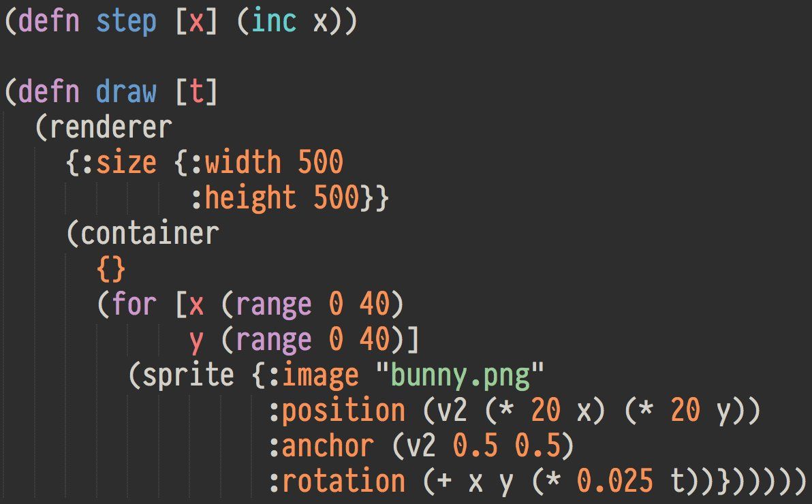Image resolution: width=812 pixels, height=504 pixels.
Task: Click the first "defn" keyword on the step line
Action: tap(48, 20)
